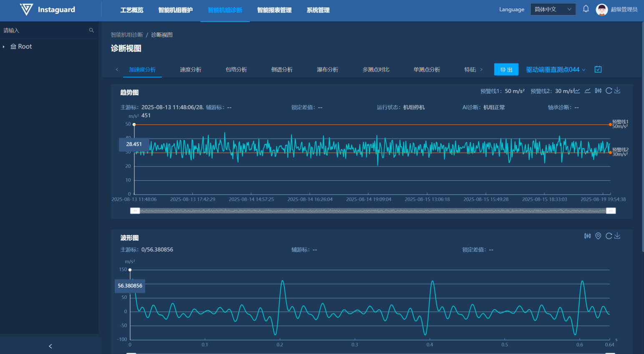
Task: Click the trend chart range slider's left handle
Action: click(x=135, y=211)
